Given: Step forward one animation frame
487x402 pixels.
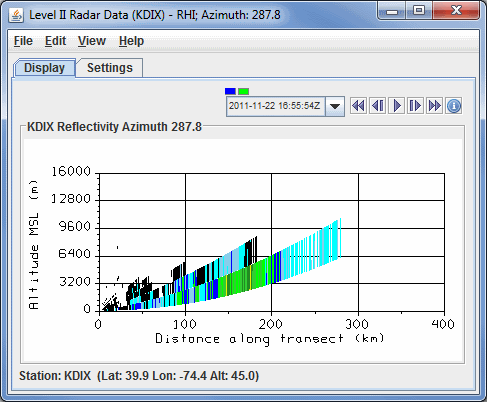Looking at the screenshot, I should coord(415,106).
